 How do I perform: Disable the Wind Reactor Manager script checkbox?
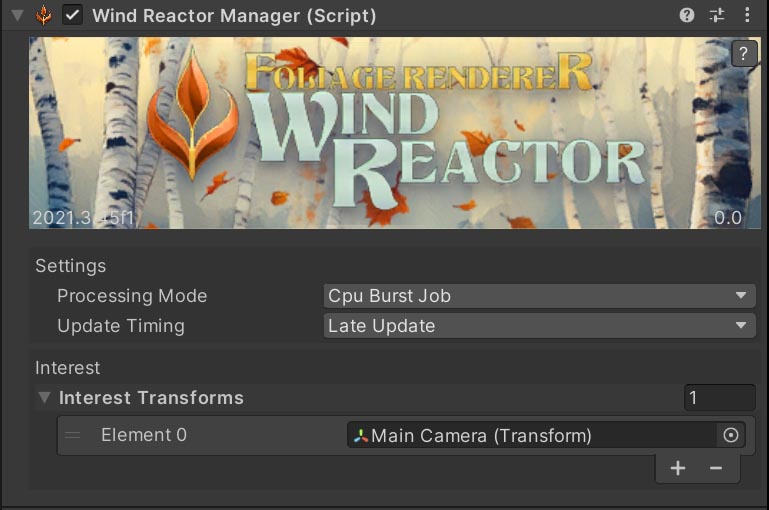click(72, 15)
